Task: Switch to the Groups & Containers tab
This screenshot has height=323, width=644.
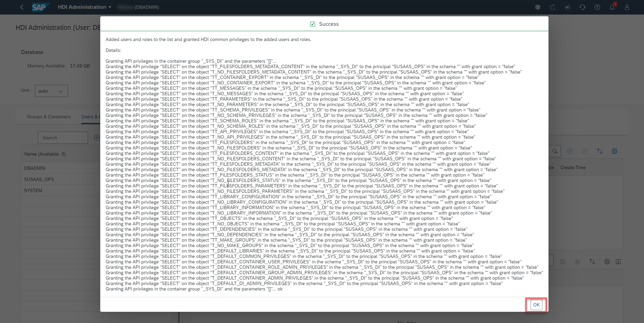Action: pyautogui.click(x=49, y=117)
